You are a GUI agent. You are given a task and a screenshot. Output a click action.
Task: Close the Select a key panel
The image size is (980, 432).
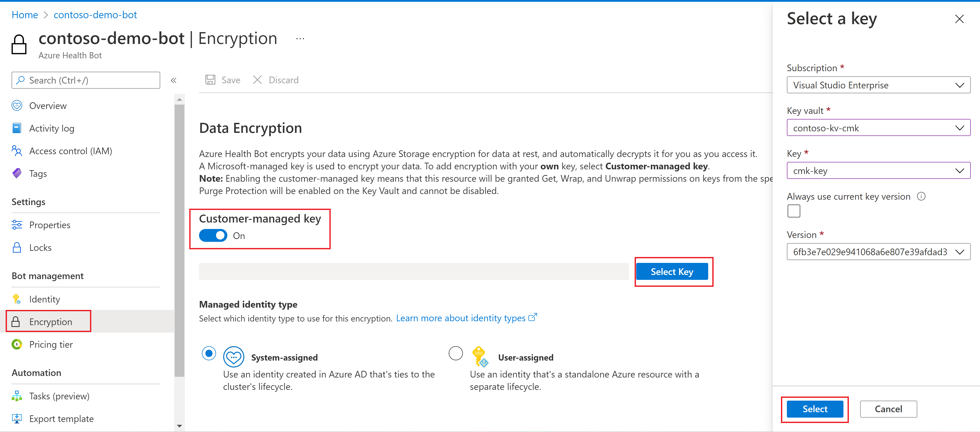pos(959,19)
